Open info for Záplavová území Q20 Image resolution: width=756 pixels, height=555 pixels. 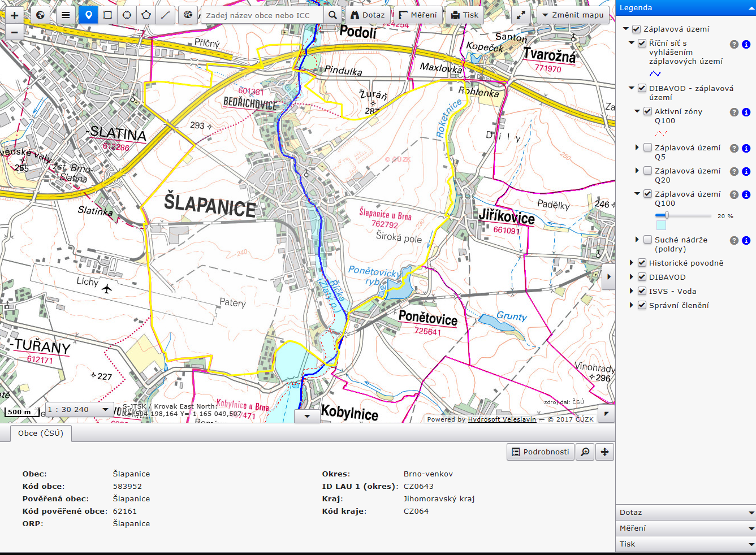746,172
